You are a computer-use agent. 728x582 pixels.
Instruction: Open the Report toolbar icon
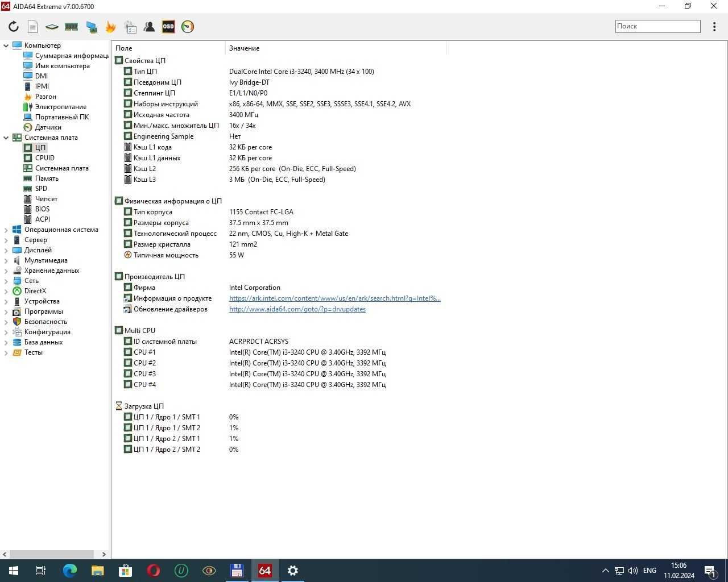33,27
